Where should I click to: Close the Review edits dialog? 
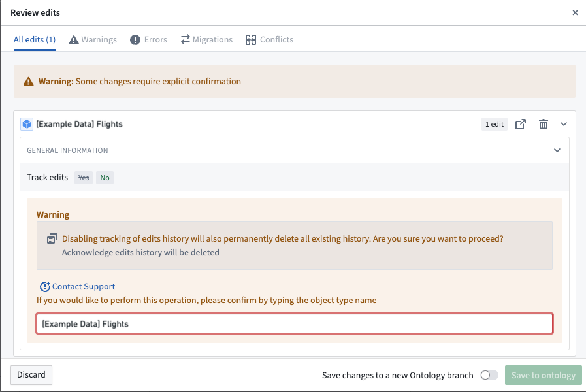click(x=575, y=12)
